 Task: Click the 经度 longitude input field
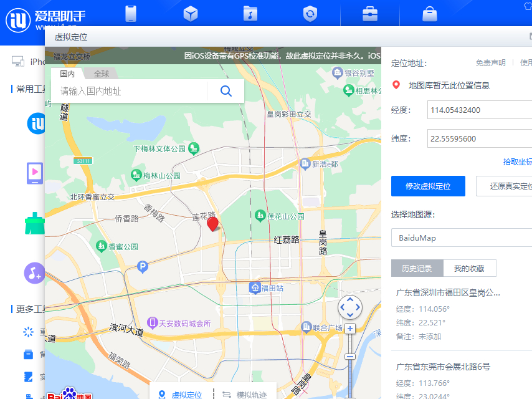coord(480,110)
